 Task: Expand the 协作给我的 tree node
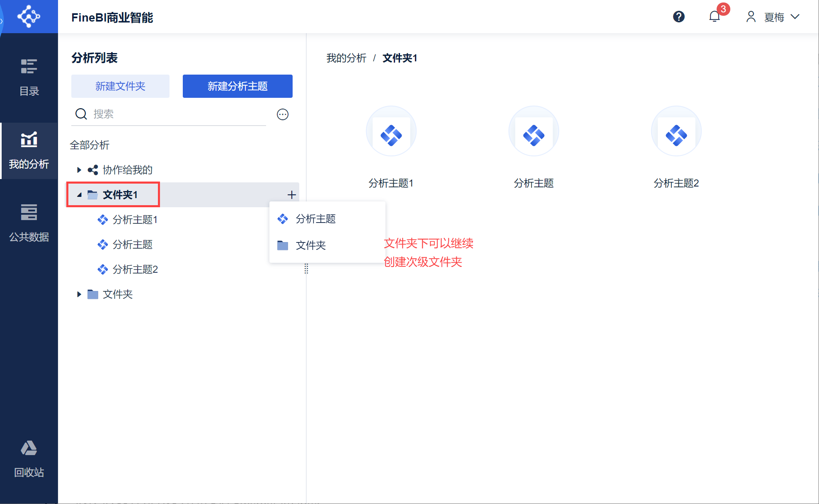(79, 170)
